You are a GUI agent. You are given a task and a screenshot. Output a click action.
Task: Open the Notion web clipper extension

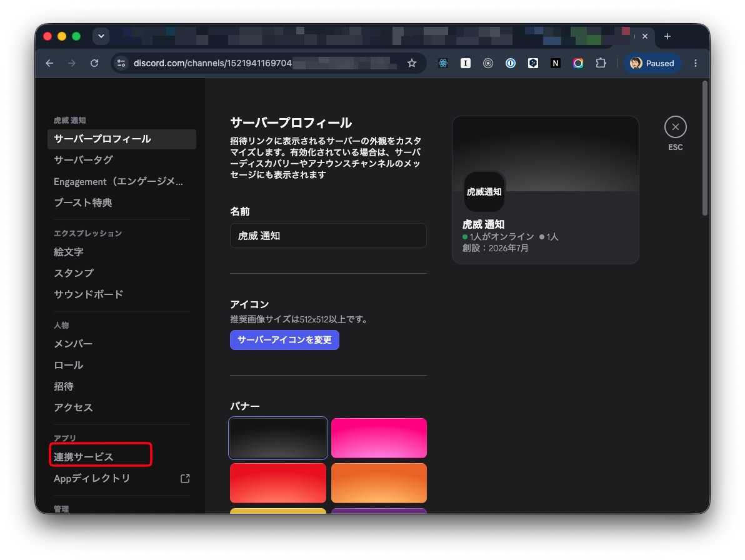pyautogui.click(x=556, y=63)
